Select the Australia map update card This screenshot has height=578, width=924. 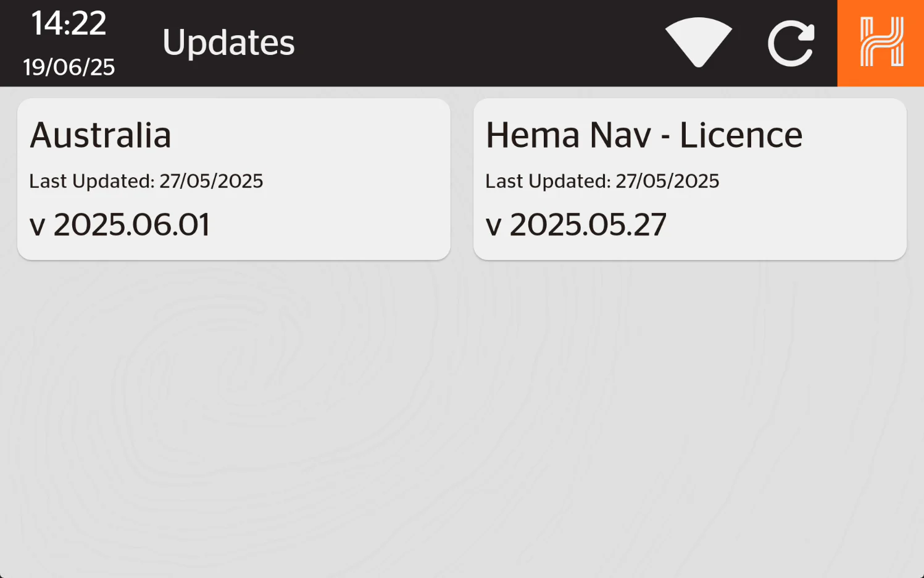pyautogui.click(x=234, y=179)
